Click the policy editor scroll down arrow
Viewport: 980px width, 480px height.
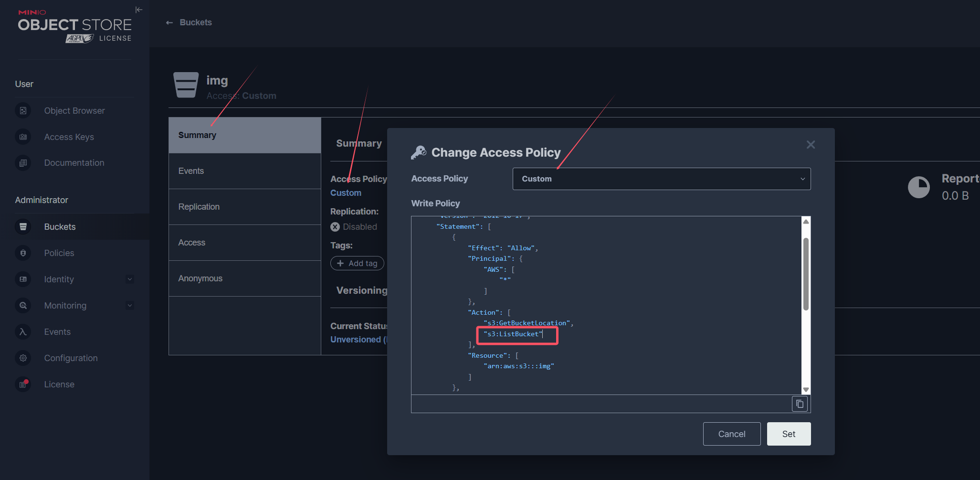(806, 390)
